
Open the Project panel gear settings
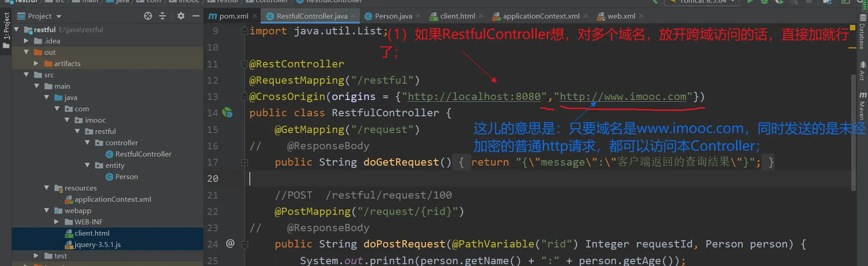click(181, 16)
